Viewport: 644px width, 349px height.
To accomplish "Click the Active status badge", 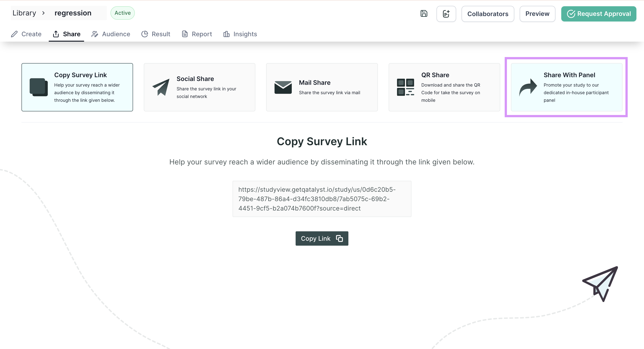I will pos(123,13).
